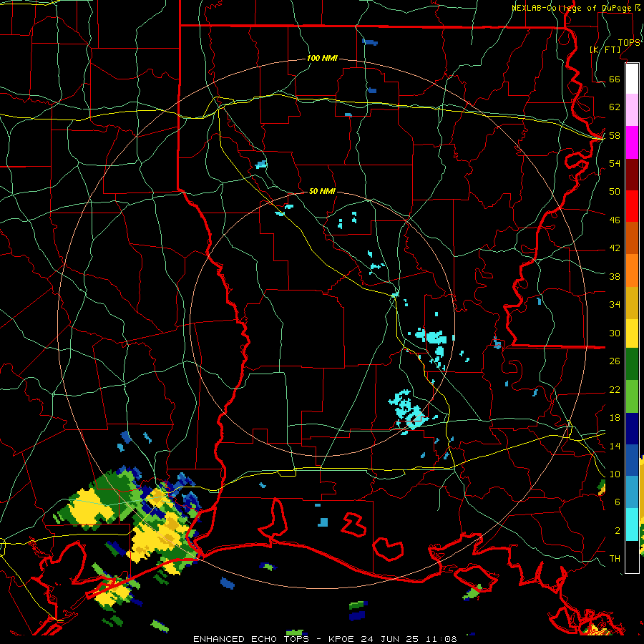Click the 22 value on the legend
The width and height of the screenshot is (644, 644).
[x=615, y=389]
